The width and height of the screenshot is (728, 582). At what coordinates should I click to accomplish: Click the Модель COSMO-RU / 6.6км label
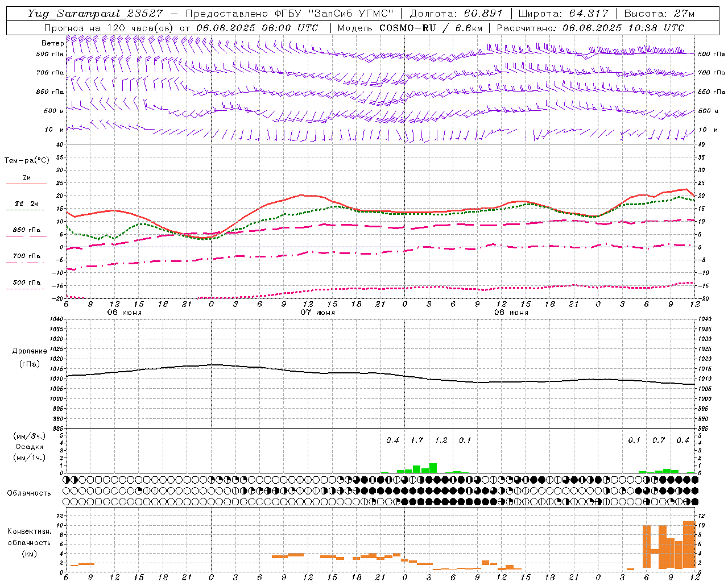click(x=410, y=28)
